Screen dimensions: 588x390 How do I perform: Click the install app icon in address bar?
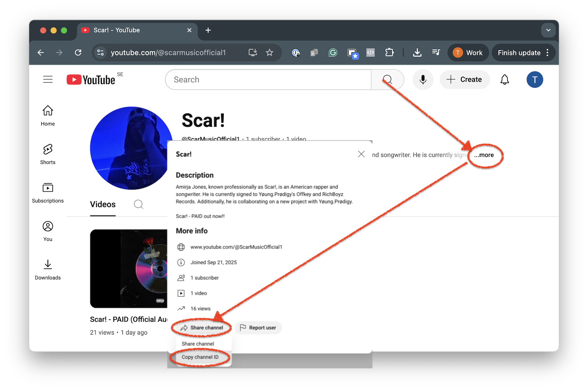pos(253,53)
